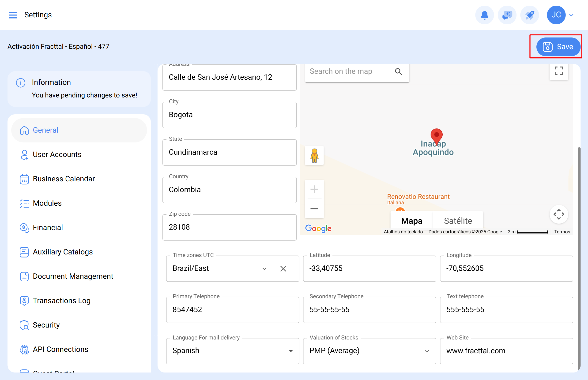588x380 pixels.
Task: Open the chat messages icon
Action: [507, 15]
